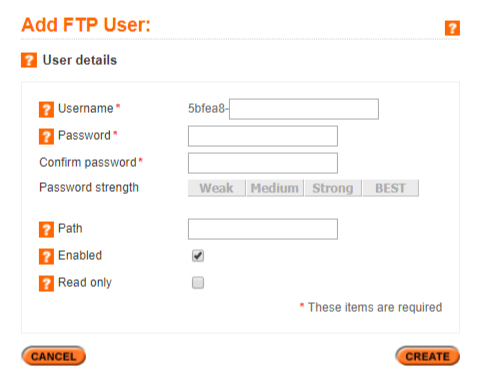Click the Username input box
The image size is (483, 390).
[x=304, y=109]
